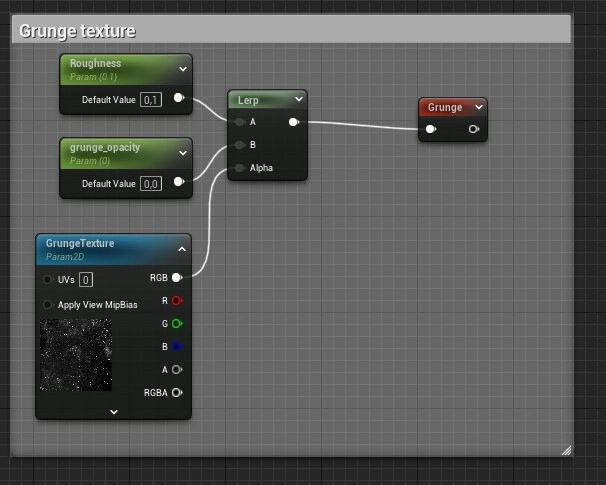The image size is (606, 485).
Task: Collapse the GrungeTexture node using top chevron
Action: pos(182,249)
